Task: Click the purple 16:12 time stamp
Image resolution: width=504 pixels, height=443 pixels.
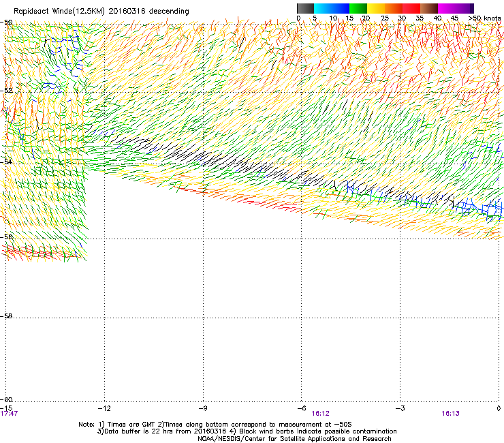Action: point(321,414)
